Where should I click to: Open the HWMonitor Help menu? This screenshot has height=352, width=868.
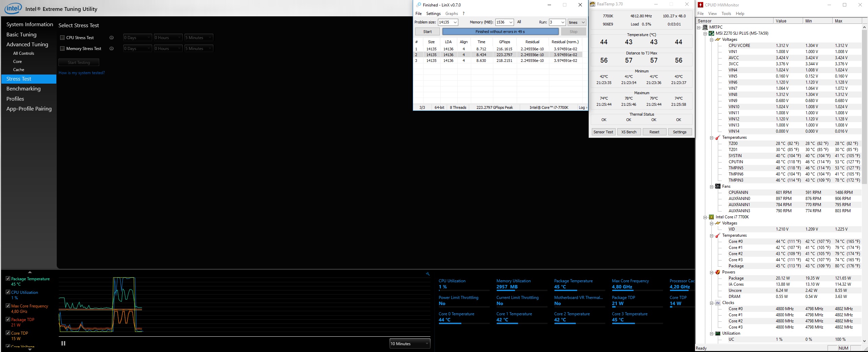point(740,14)
